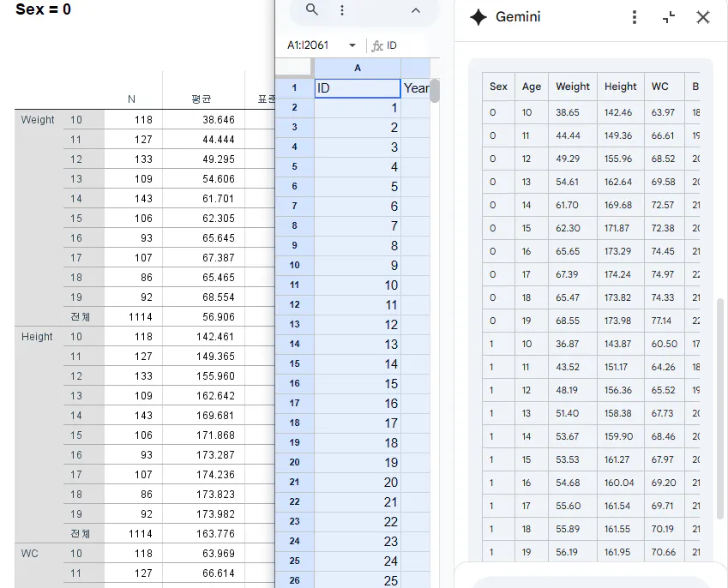The image size is (728, 588).
Task: Click the select-all corner box of sheet
Action: click(x=294, y=68)
